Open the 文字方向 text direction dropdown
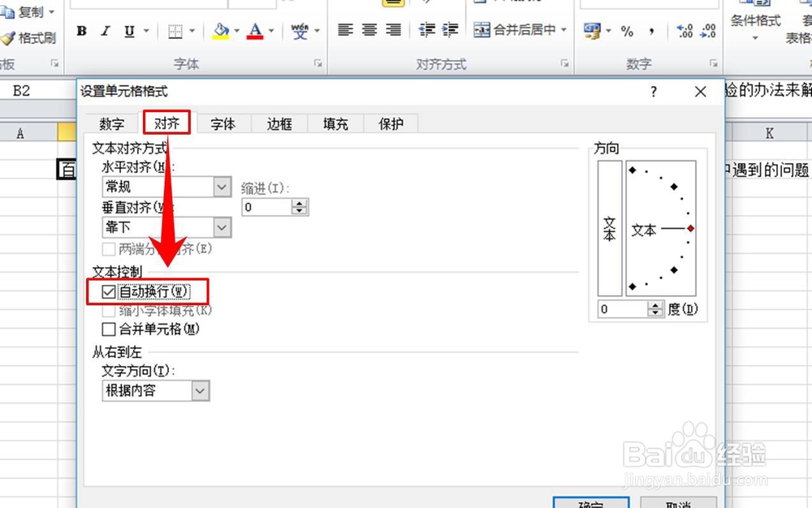The width and height of the screenshot is (812, 508). pyautogui.click(x=201, y=390)
